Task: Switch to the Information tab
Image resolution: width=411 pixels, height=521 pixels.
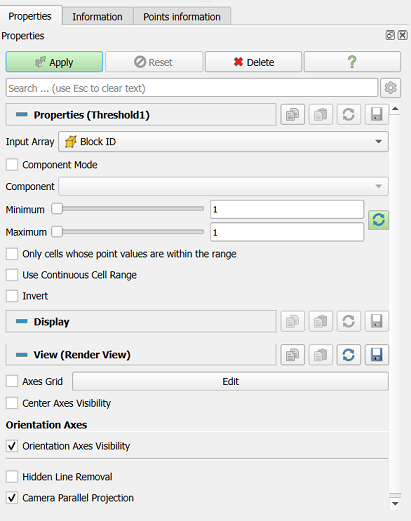Action: click(x=97, y=17)
